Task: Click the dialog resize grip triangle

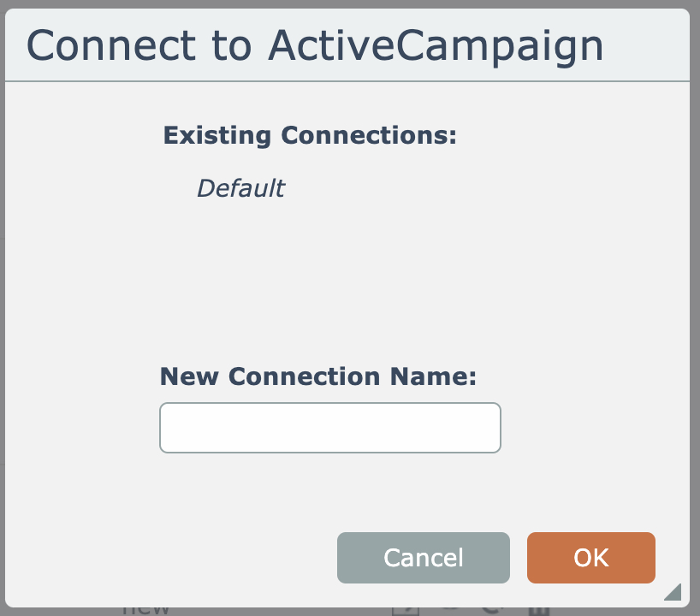Action: coord(673,591)
